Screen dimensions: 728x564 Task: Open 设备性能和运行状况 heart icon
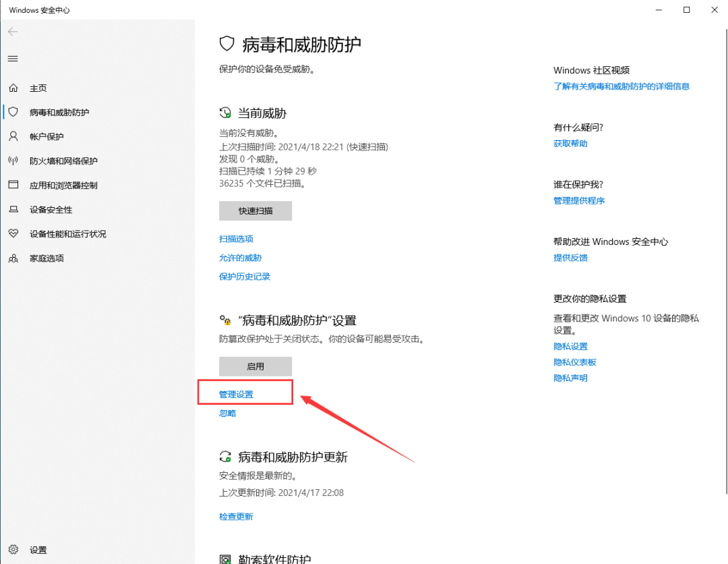point(13,233)
